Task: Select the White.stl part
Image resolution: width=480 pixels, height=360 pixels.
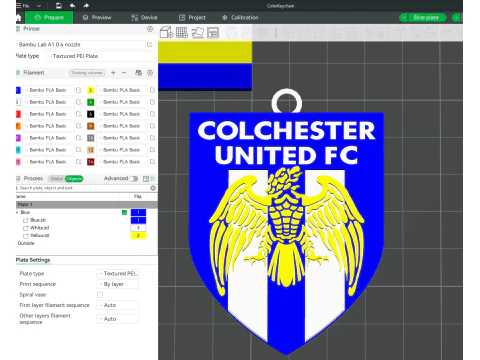Action: [39, 228]
